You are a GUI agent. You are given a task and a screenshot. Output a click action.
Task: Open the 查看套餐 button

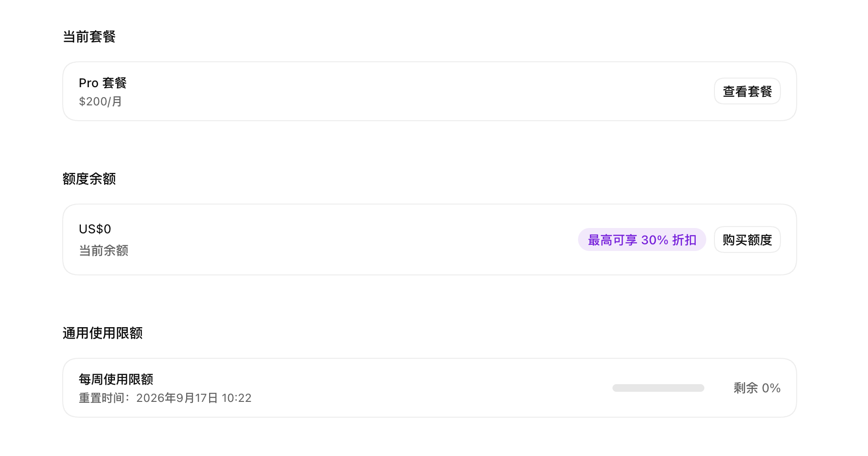click(x=747, y=91)
